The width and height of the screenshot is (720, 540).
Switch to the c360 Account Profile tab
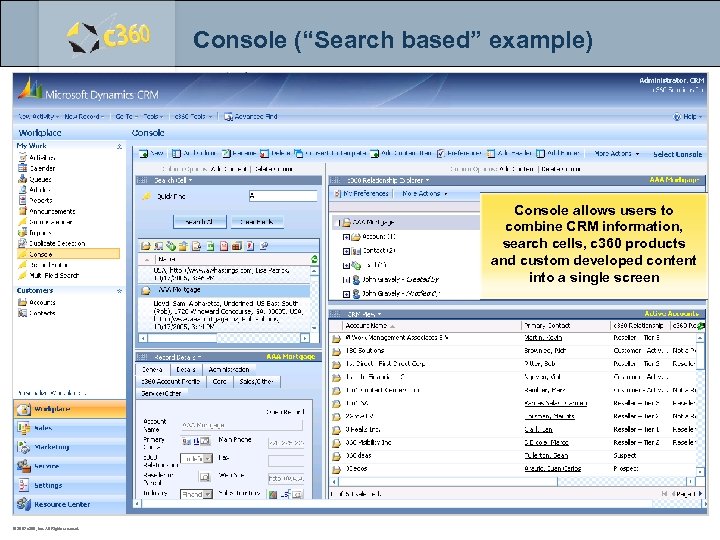[x=170, y=381]
